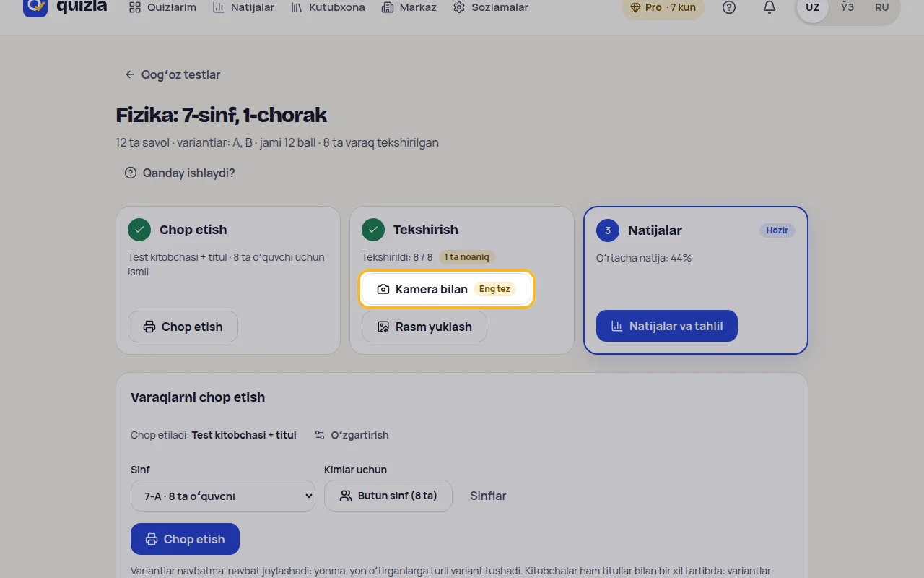Go to Kutubxona in top navigation
The image size is (924, 578).
click(x=328, y=7)
